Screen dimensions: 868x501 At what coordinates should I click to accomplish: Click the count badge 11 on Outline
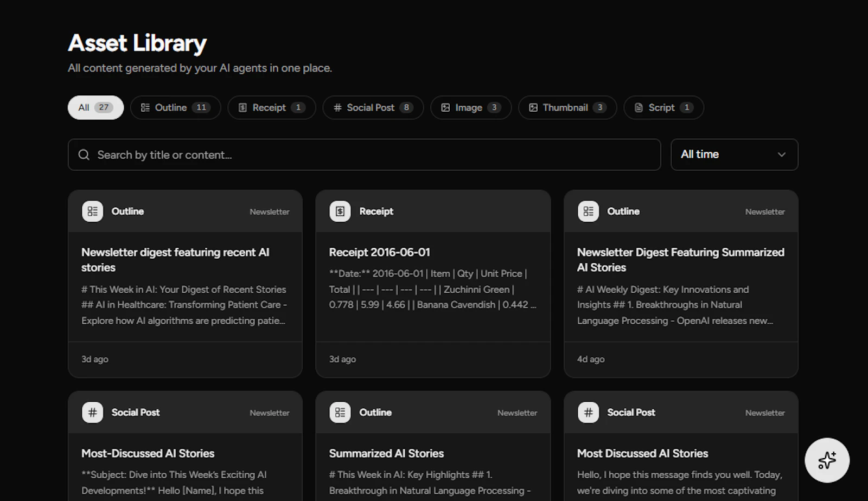tap(201, 107)
